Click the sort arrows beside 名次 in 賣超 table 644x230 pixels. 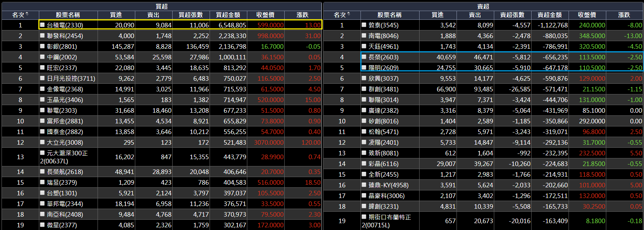pos(349,14)
